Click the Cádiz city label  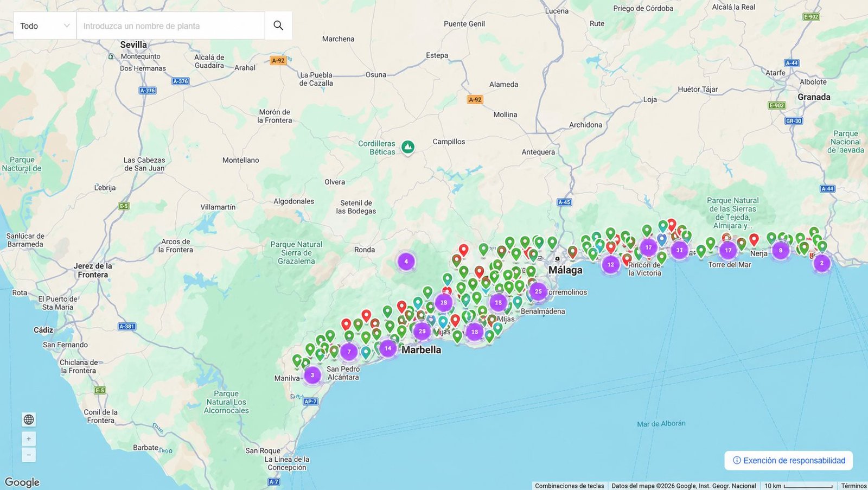(x=43, y=330)
